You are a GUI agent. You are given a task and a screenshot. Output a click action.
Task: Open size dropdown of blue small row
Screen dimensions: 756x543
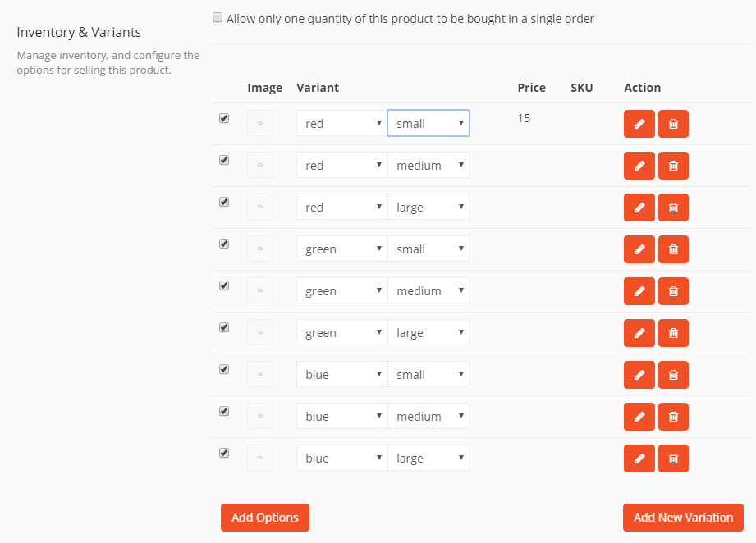428,375
